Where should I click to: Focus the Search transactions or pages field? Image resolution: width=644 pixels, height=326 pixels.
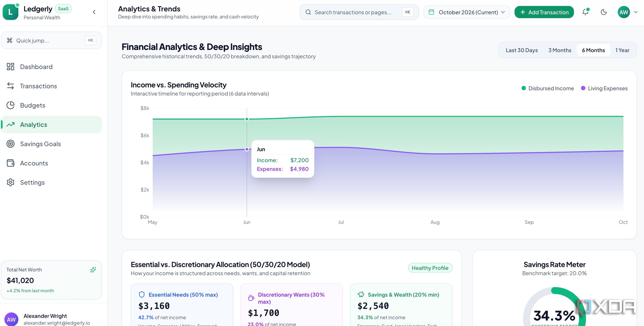coord(359,12)
